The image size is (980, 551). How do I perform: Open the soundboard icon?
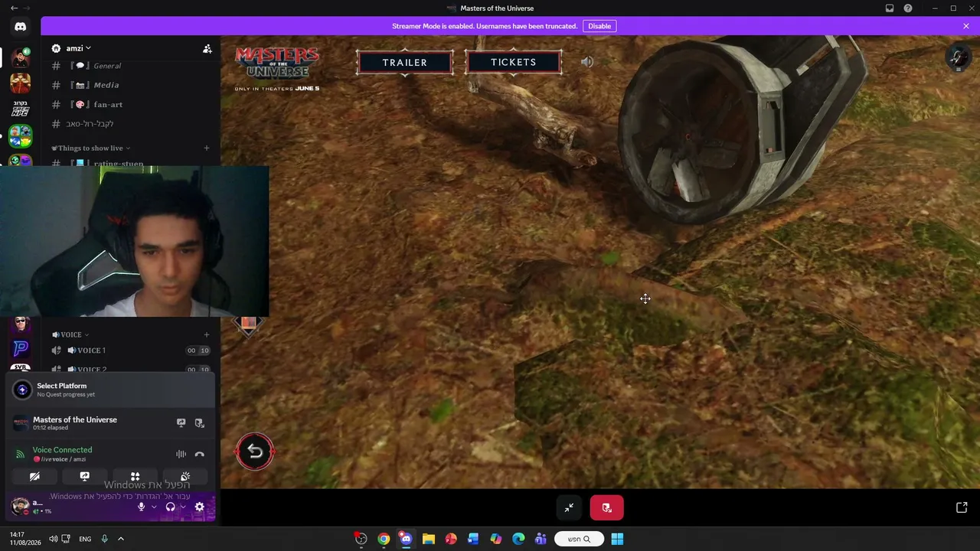pyautogui.click(x=185, y=476)
